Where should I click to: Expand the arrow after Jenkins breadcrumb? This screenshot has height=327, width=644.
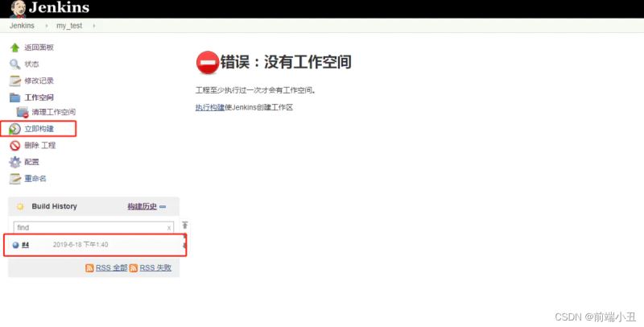pyautogui.click(x=46, y=26)
